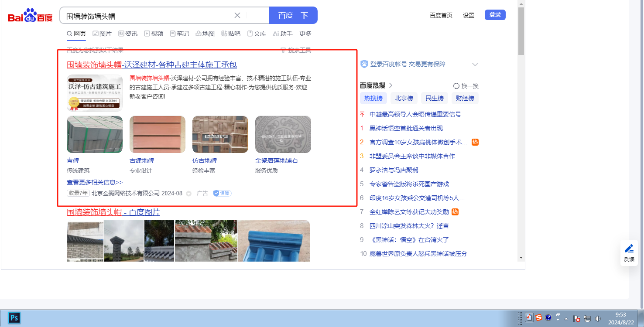The image size is (644, 327).
Task: Open Photoshop from the taskbar
Action: [x=14, y=317]
